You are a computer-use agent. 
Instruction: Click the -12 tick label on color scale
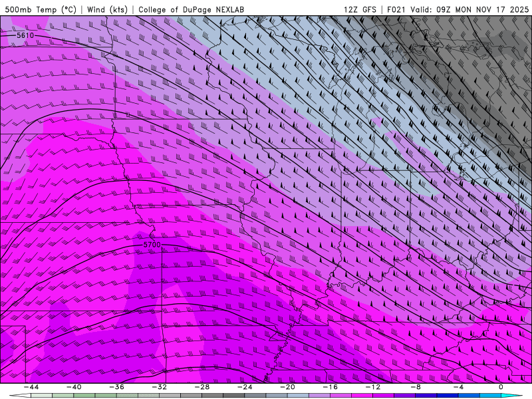point(373,387)
